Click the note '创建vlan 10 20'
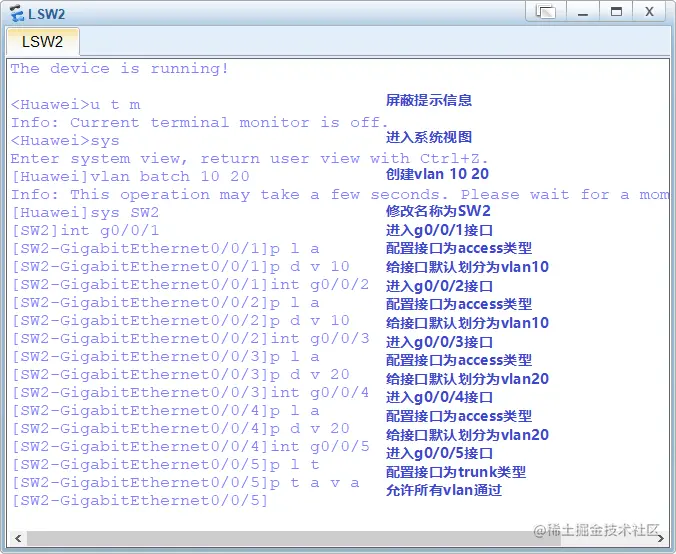 (437, 174)
